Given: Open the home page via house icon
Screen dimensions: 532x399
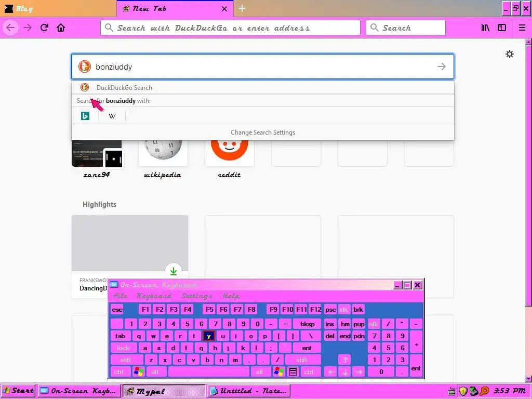Looking at the screenshot, I should coord(61,28).
